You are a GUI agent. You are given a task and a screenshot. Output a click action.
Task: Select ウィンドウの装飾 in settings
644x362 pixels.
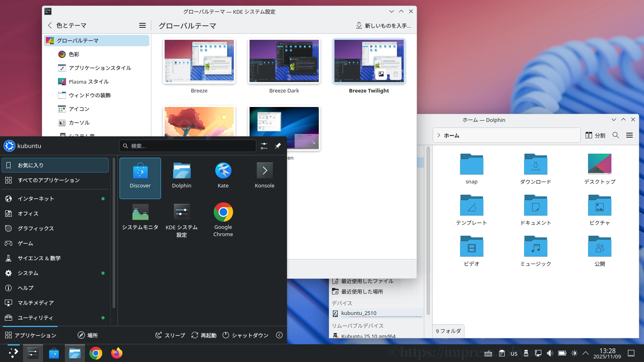(97, 95)
